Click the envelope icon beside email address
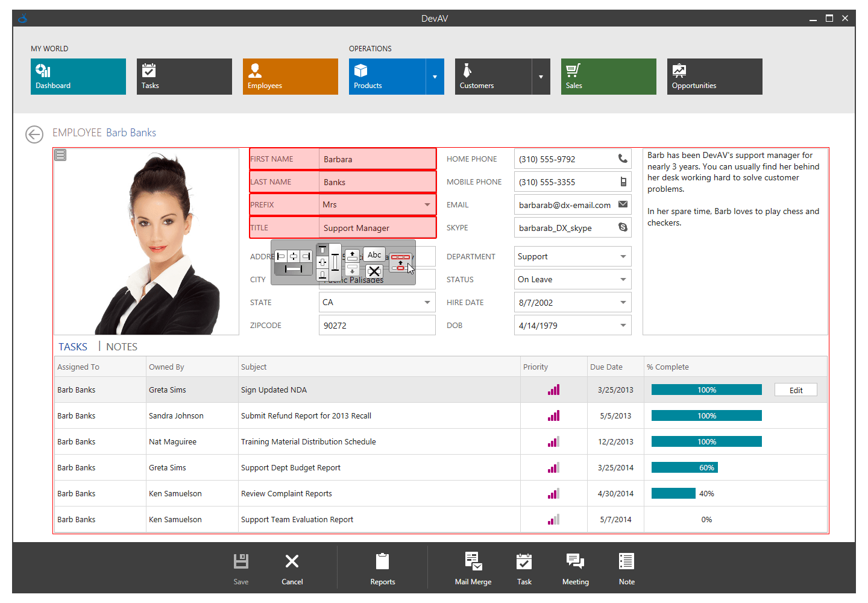The image size is (868, 603). 623,204
